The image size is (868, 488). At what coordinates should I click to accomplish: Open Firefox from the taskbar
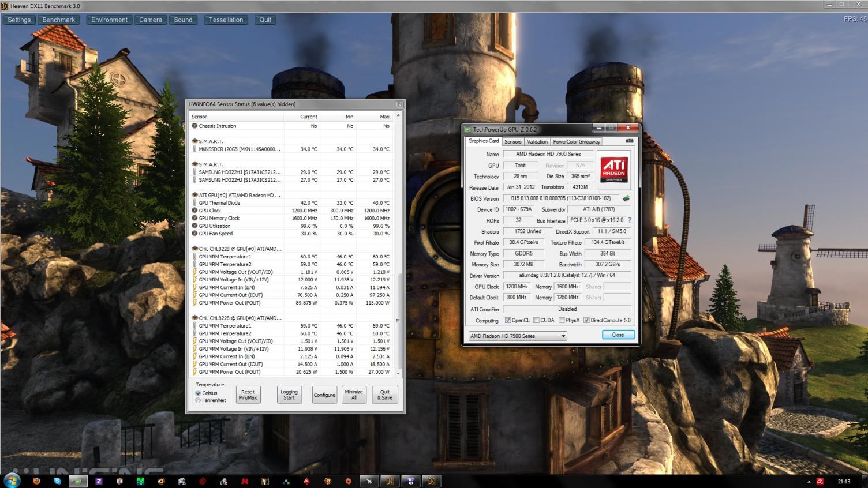point(36,481)
